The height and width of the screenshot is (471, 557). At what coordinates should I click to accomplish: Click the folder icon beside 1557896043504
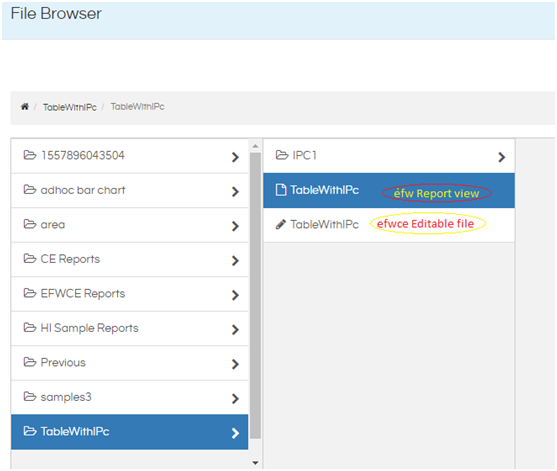pyautogui.click(x=30, y=155)
